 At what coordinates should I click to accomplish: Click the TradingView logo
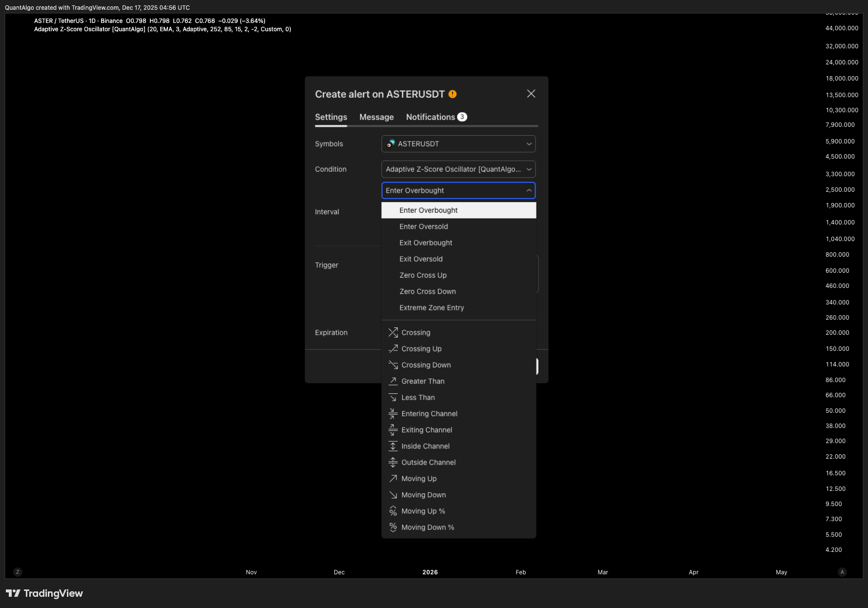click(x=44, y=593)
